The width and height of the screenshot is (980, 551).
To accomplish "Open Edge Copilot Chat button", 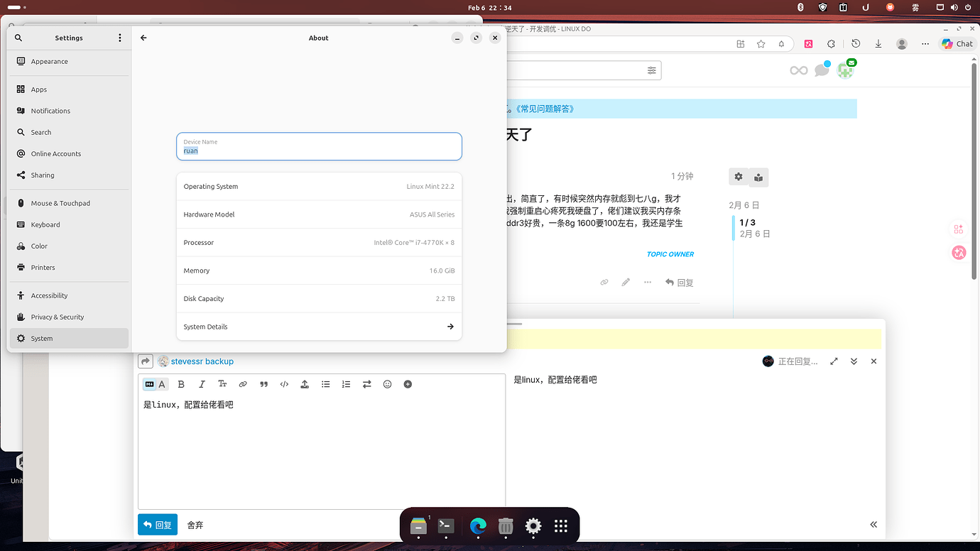I will [957, 44].
